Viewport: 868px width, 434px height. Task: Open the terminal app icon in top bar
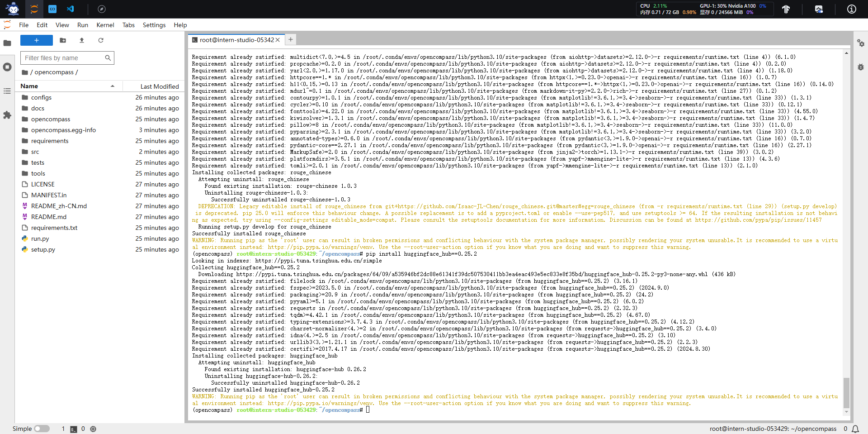point(52,9)
